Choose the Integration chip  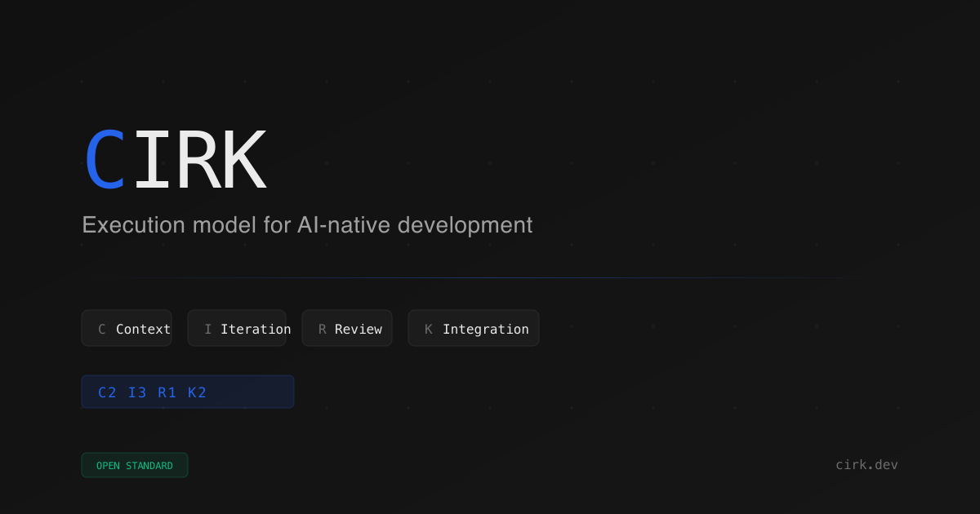pos(474,329)
